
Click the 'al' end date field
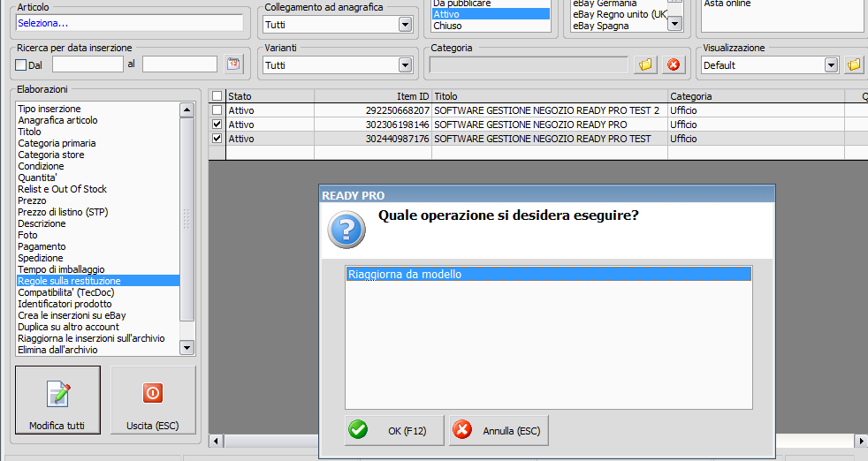pos(179,64)
